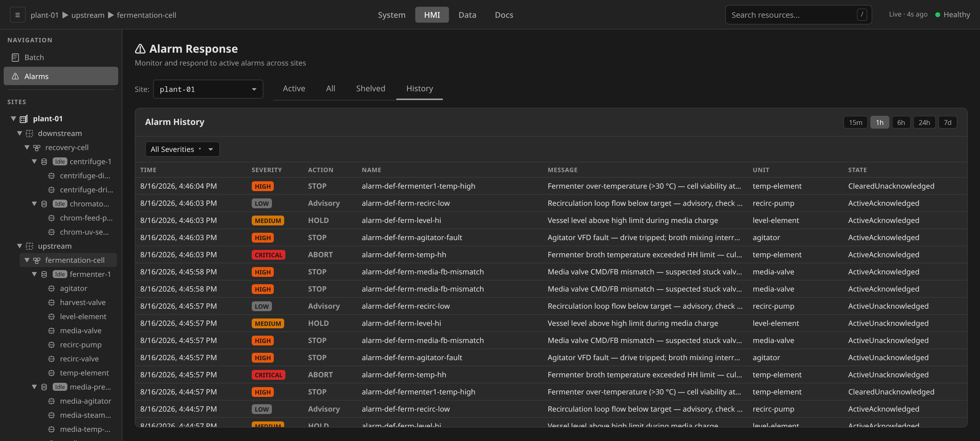Screen dimensions: 980x441
Task: Open the All Severities filter dropdown
Action: click(182, 149)
